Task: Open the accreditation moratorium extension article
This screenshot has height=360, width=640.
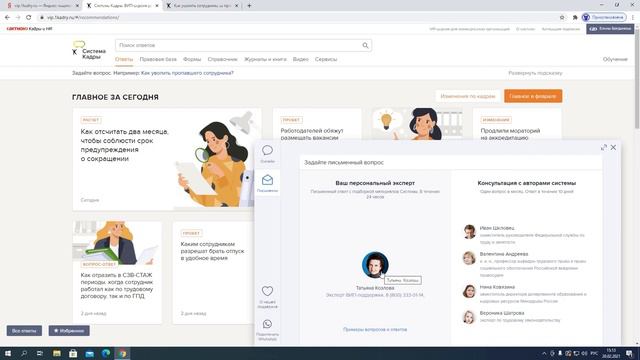Action: point(510,134)
